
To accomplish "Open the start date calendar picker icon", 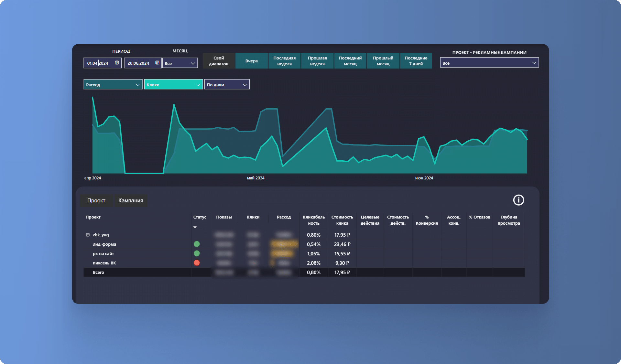I will pos(117,63).
